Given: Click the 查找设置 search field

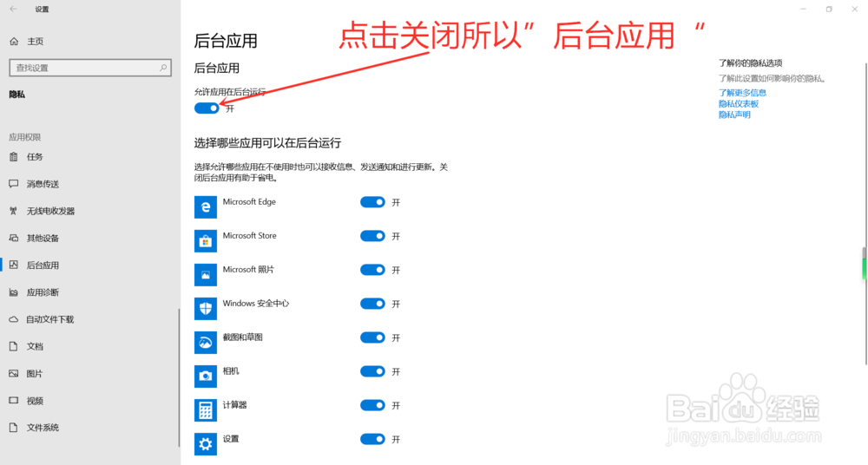Looking at the screenshot, I should [90, 68].
